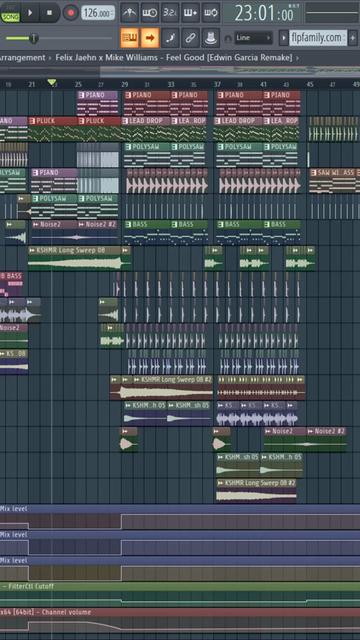This screenshot has height=640, width=360.
Task: Select the SAW clip at bar 45
Action: click(335, 180)
